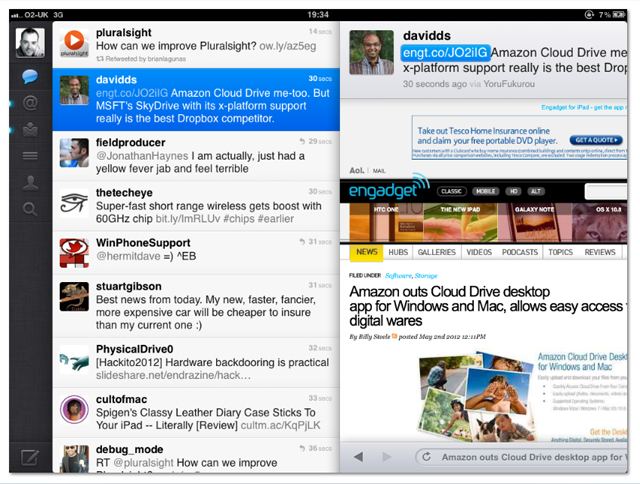The height and width of the screenshot is (484, 640).
Task: Click the GET A QUOTE button in Tesco ad
Action: coord(596,140)
